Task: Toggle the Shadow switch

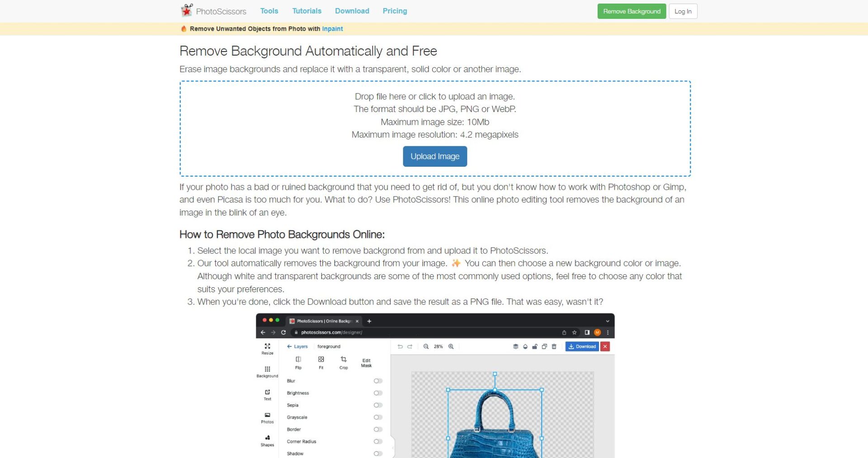Action: click(378, 453)
